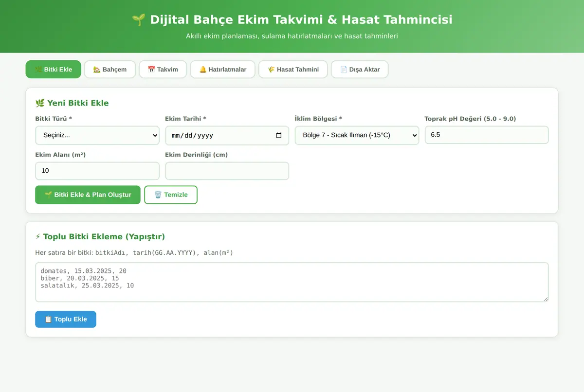The width and height of the screenshot is (584, 392).
Task: Expand the Bitki Türü dropdown
Action: click(97, 135)
